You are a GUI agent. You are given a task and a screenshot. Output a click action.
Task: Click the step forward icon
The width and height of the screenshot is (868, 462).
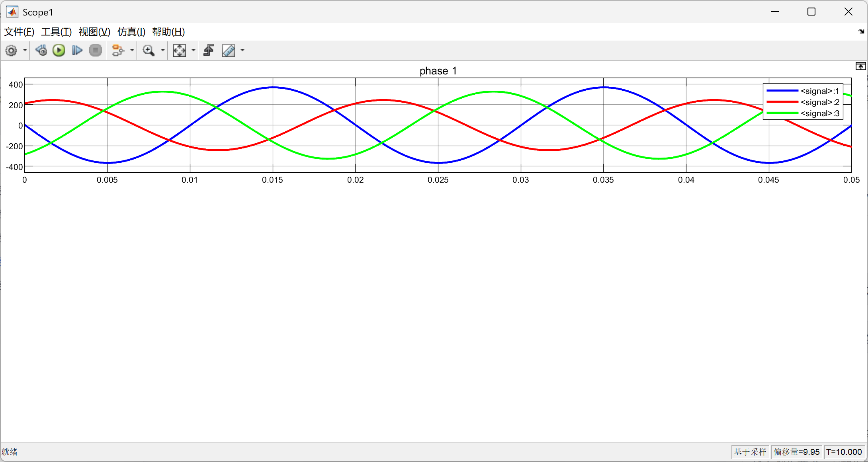[77, 51]
